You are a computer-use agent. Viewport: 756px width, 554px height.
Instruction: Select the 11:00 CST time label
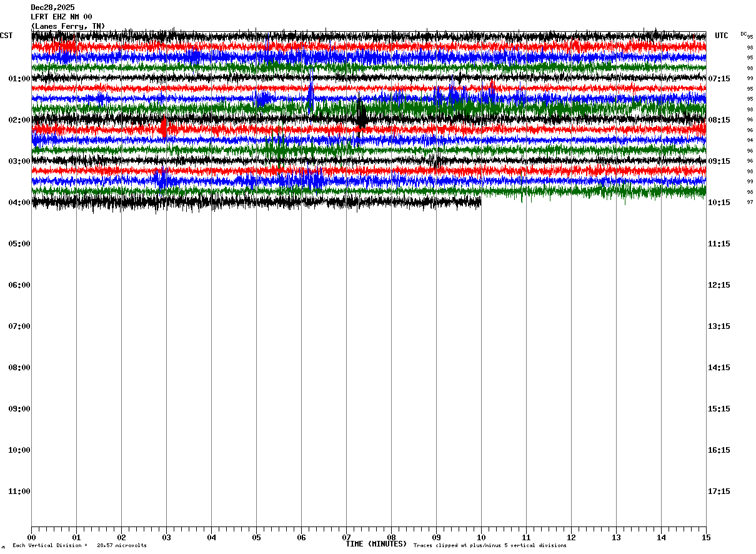pyautogui.click(x=19, y=491)
